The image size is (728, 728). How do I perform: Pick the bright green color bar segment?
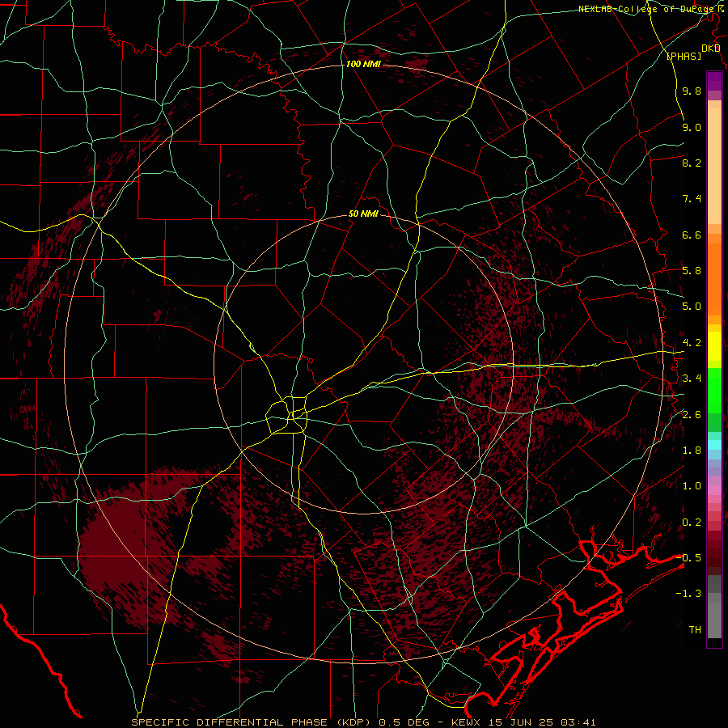[x=714, y=391]
